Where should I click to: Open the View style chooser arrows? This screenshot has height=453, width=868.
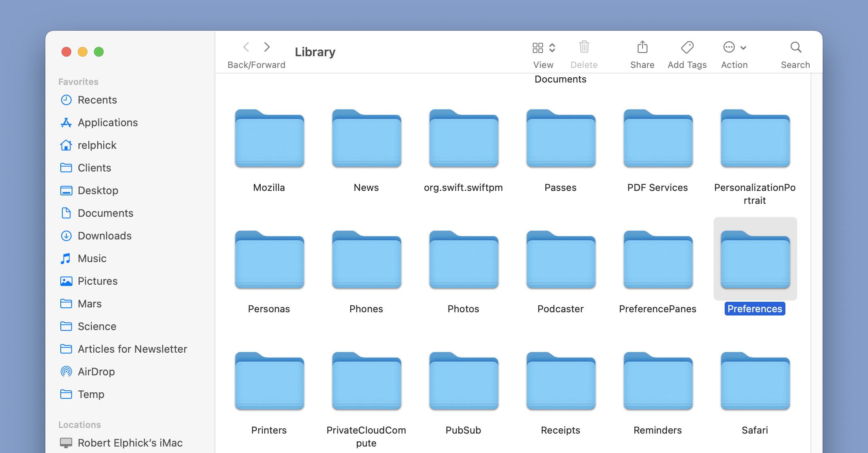552,48
